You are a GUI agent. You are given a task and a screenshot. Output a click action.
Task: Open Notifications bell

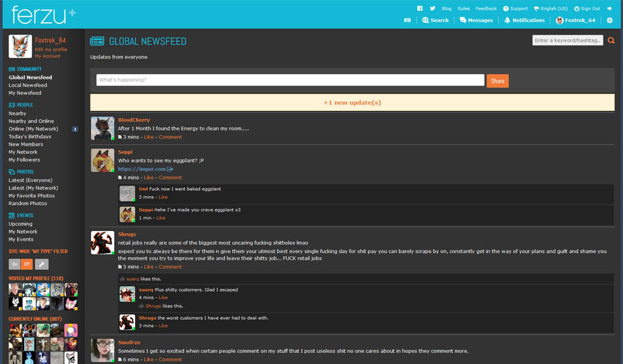click(x=524, y=20)
